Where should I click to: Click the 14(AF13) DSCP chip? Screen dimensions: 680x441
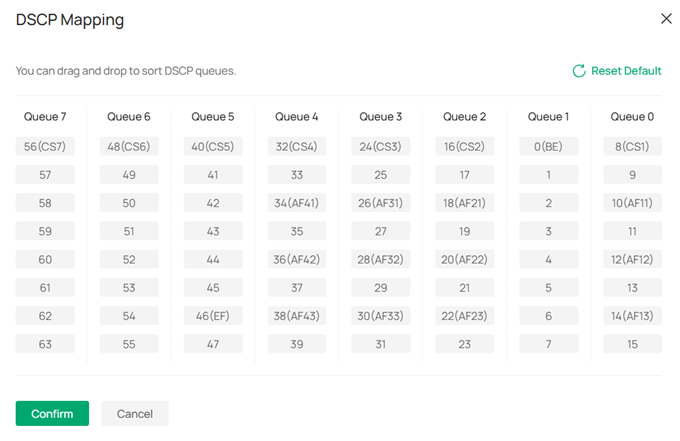click(x=633, y=316)
